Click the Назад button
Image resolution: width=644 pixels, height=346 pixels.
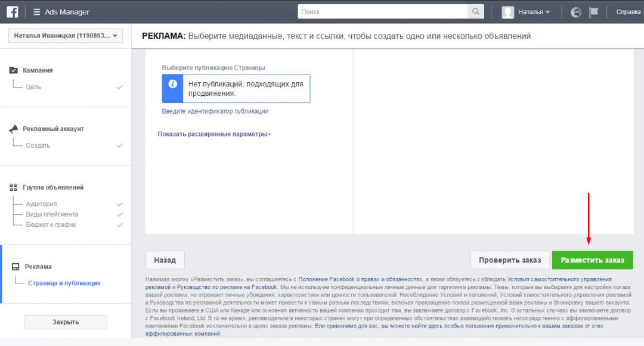pos(165,260)
